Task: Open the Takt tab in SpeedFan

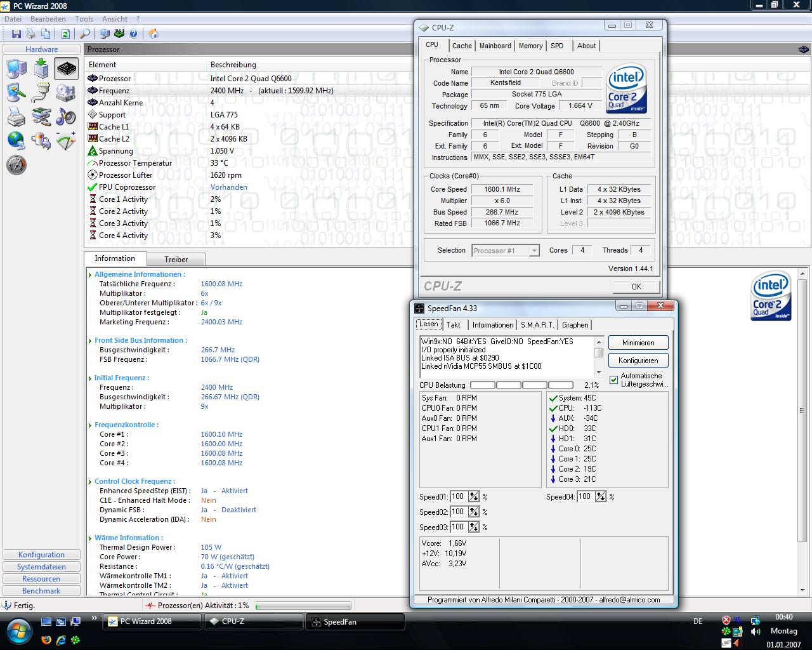Action: (454, 325)
